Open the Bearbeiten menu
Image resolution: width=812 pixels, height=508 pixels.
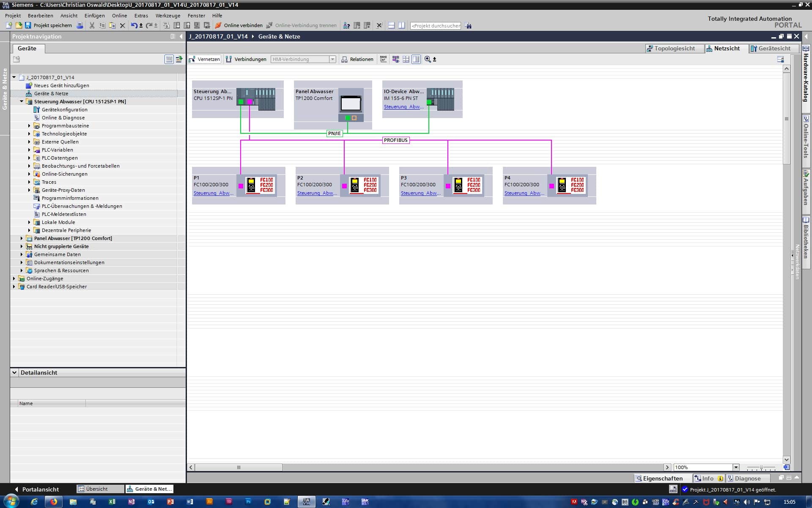tap(41, 16)
